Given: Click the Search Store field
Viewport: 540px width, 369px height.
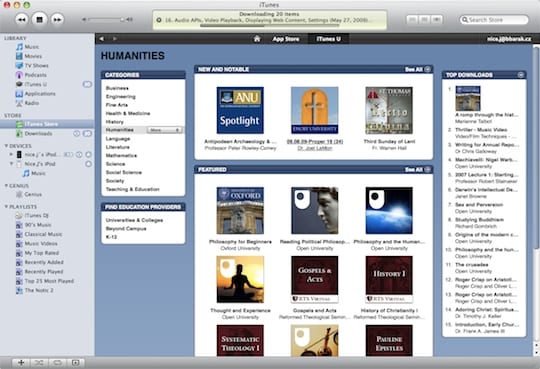Looking at the screenshot, I should 494,20.
